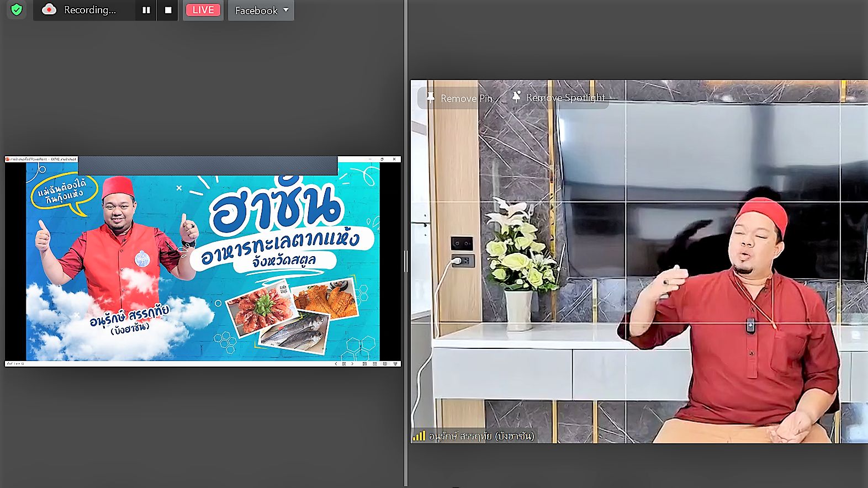Restore the PowerPoint window size
This screenshot has width=868, height=488.
(382, 159)
